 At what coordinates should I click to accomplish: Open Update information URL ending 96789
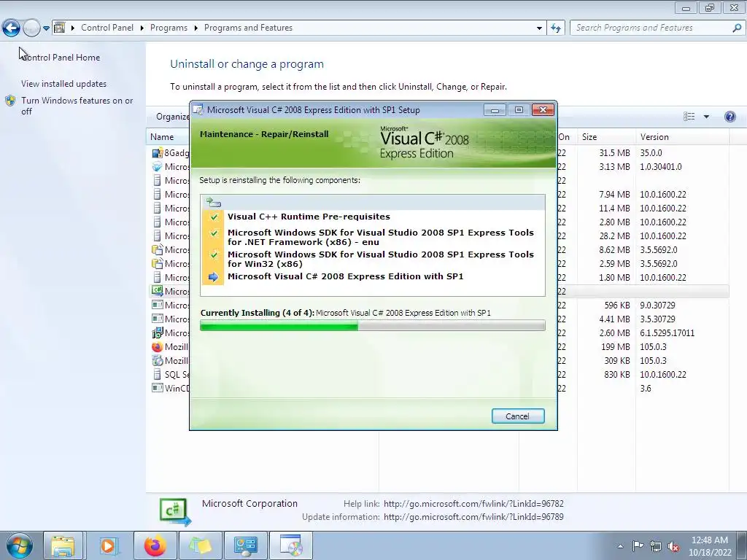tap(473, 517)
